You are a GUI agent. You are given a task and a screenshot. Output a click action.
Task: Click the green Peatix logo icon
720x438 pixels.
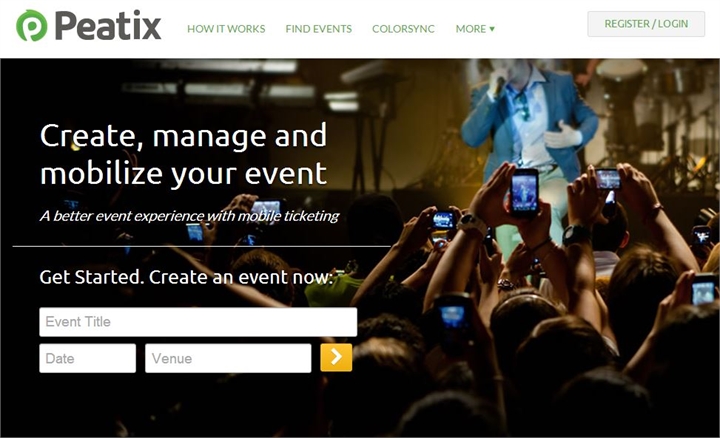tap(32, 26)
